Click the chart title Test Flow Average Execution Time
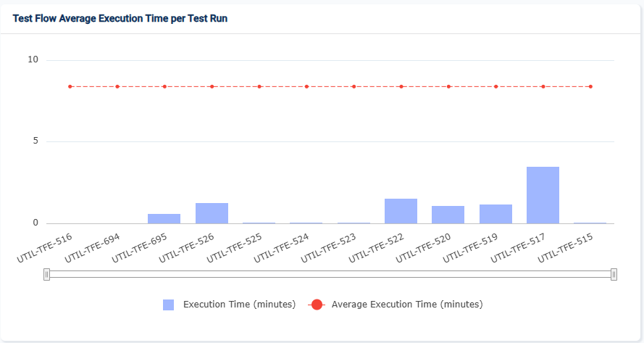Screen dimensions: 644x343 pyautogui.click(x=120, y=18)
